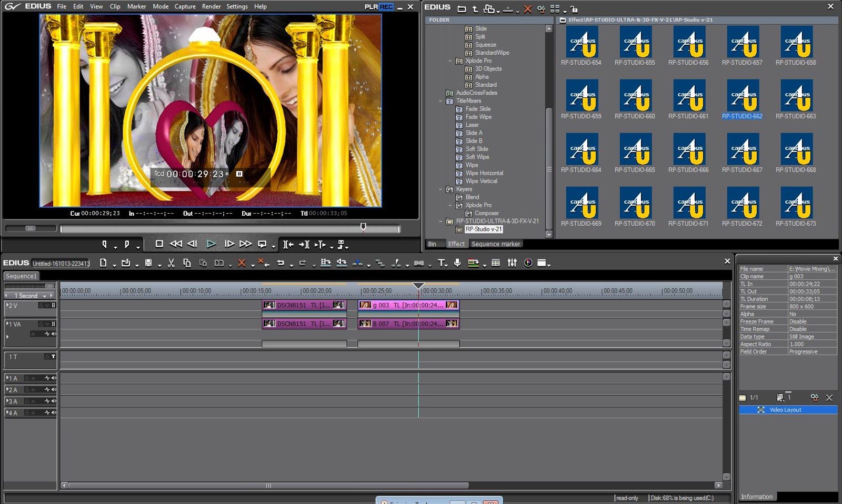
Task: Save the project with the floppy disk icon
Action: [x=148, y=263]
